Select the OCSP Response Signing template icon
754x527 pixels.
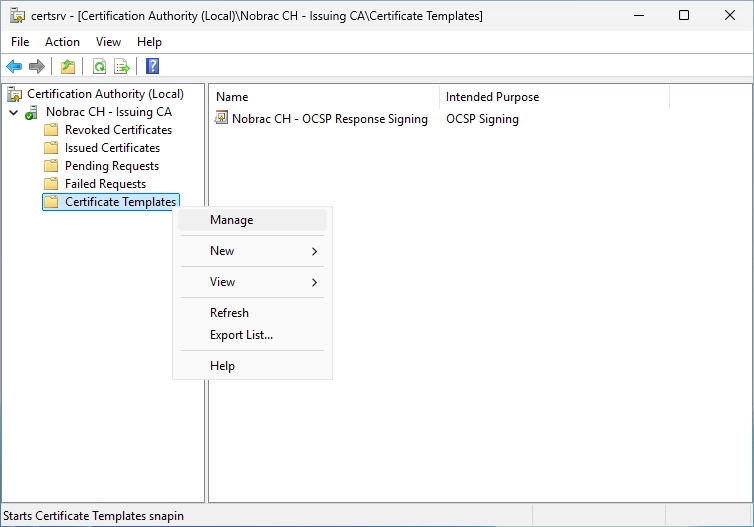click(x=221, y=117)
